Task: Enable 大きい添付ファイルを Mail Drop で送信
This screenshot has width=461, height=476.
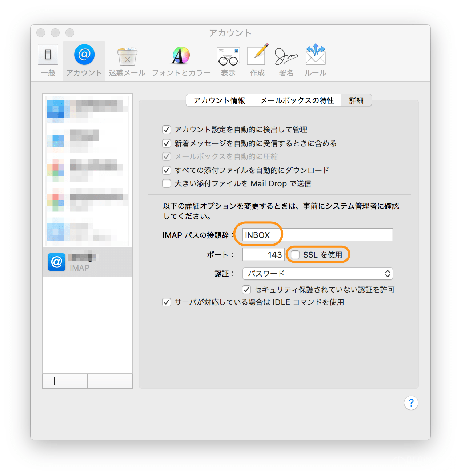Action: (x=167, y=183)
